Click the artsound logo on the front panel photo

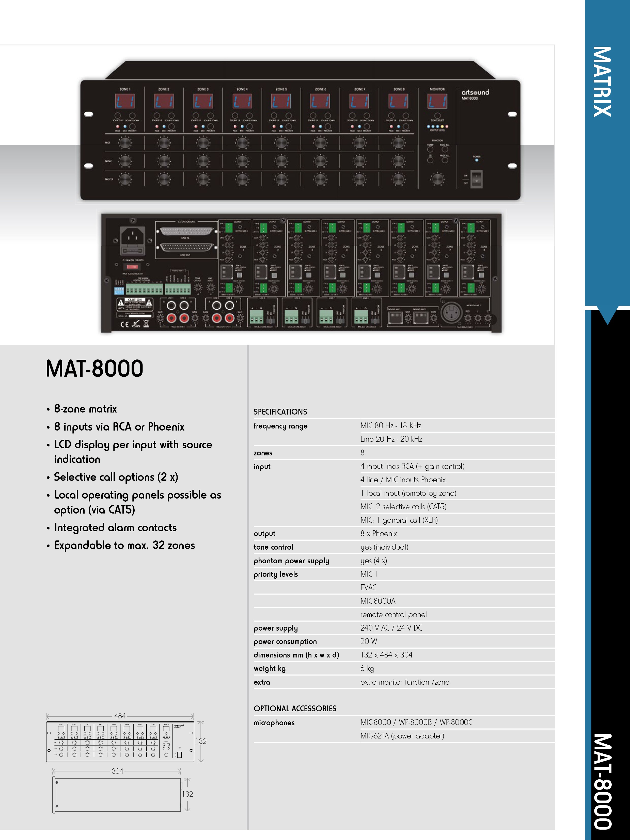point(475,92)
